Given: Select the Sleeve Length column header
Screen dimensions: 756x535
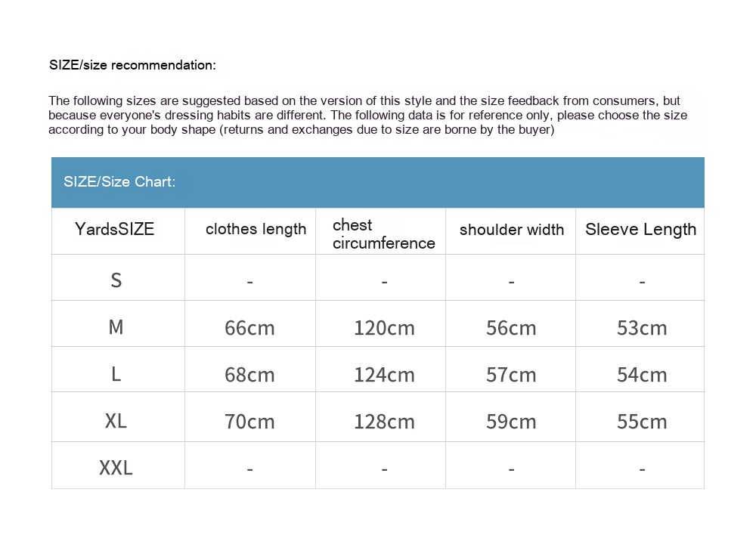Looking at the screenshot, I should click(x=640, y=230).
